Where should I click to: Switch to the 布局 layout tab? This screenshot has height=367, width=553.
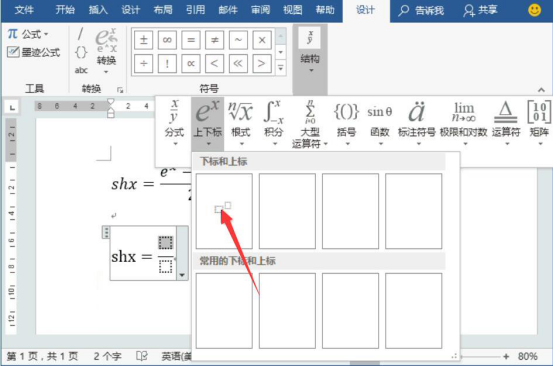pyautogui.click(x=163, y=10)
